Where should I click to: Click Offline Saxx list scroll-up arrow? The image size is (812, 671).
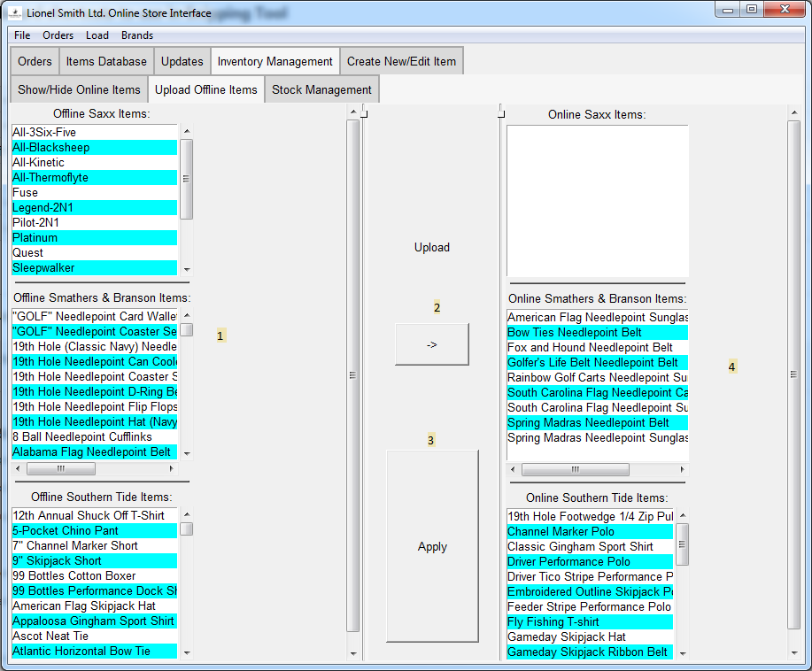click(187, 131)
